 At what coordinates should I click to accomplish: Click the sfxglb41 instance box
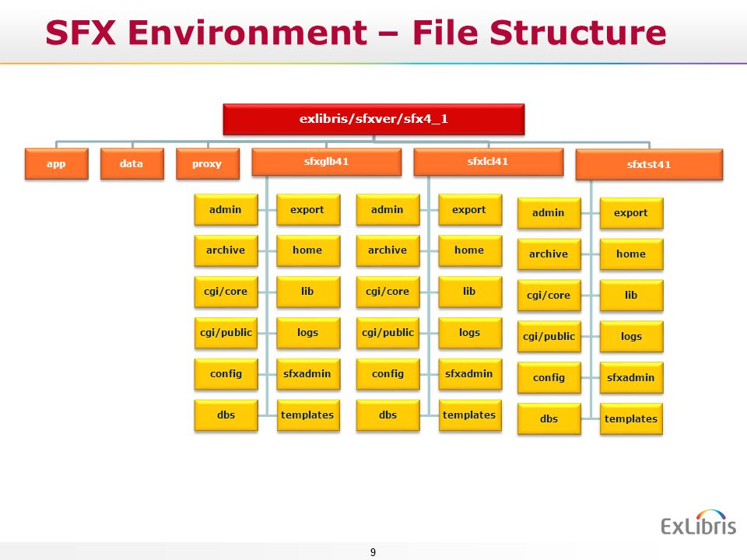click(326, 162)
